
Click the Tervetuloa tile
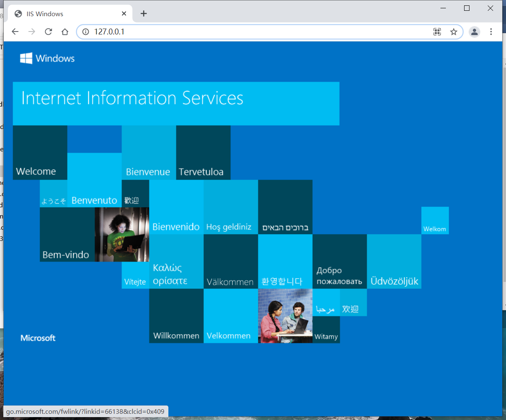(203, 153)
